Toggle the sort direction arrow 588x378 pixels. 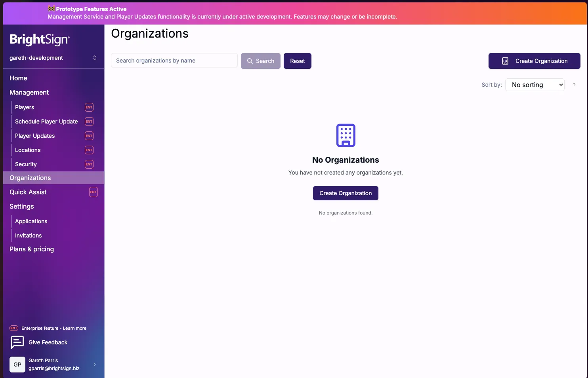tap(574, 85)
